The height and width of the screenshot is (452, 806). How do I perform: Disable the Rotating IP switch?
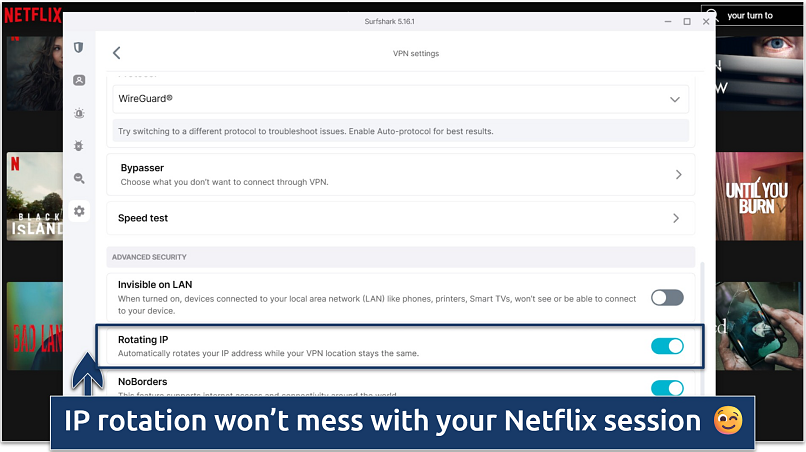(x=667, y=346)
